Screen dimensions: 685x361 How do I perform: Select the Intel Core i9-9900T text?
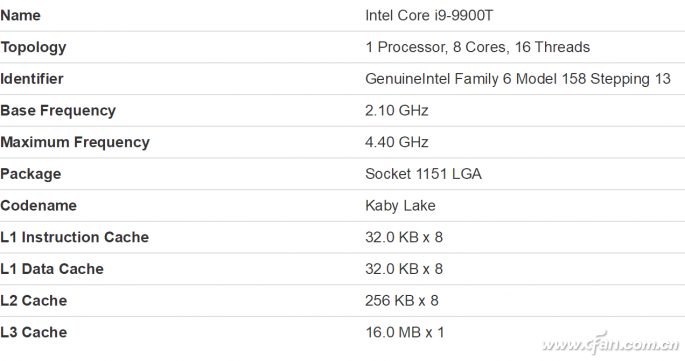click(x=429, y=15)
